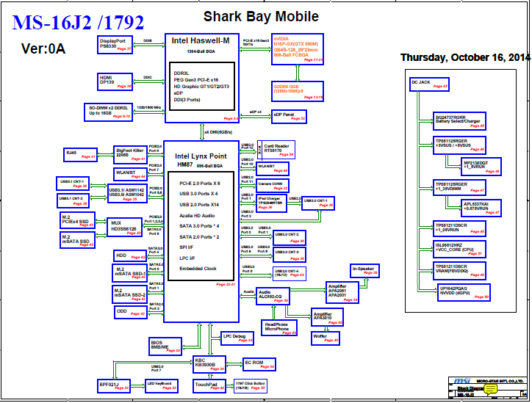Click the BigFoot Killer 2206B block
Viewport: 532px width, 403px height.
point(130,153)
